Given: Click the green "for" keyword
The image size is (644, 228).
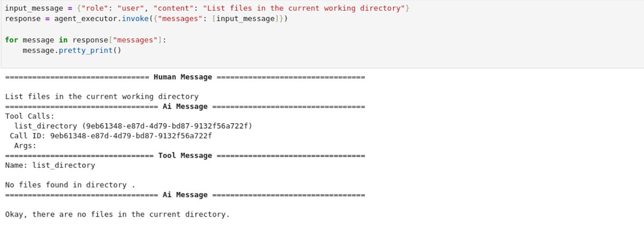Looking at the screenshot, I should tap(11, 40).
